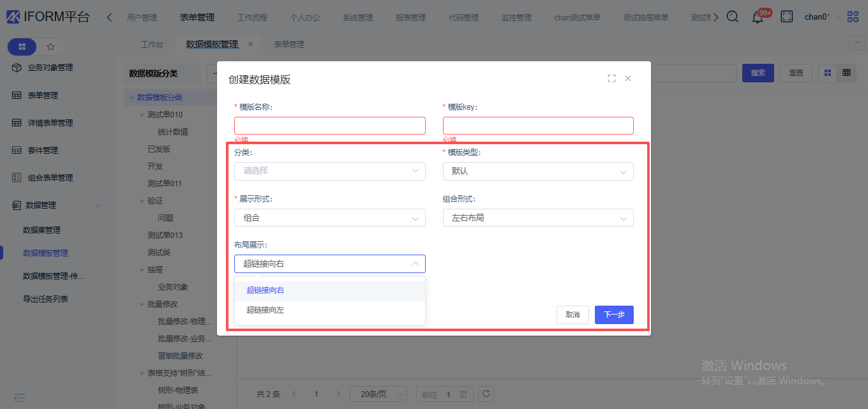Open the 组合形式 dropdown
Screen dimensions: 868x409
pyautogui.click(x=538, y=218)
